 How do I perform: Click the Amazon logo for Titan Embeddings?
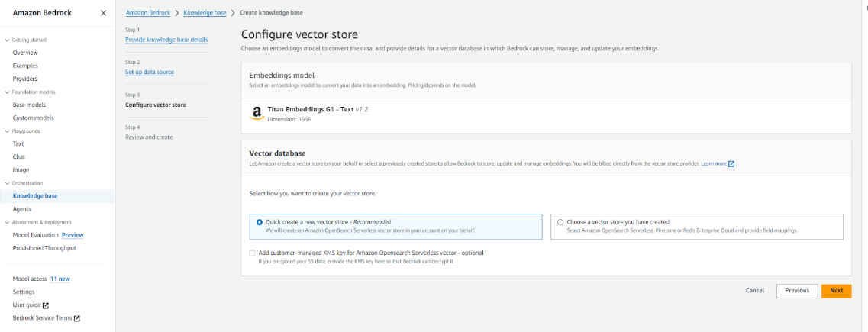point(257,114)
